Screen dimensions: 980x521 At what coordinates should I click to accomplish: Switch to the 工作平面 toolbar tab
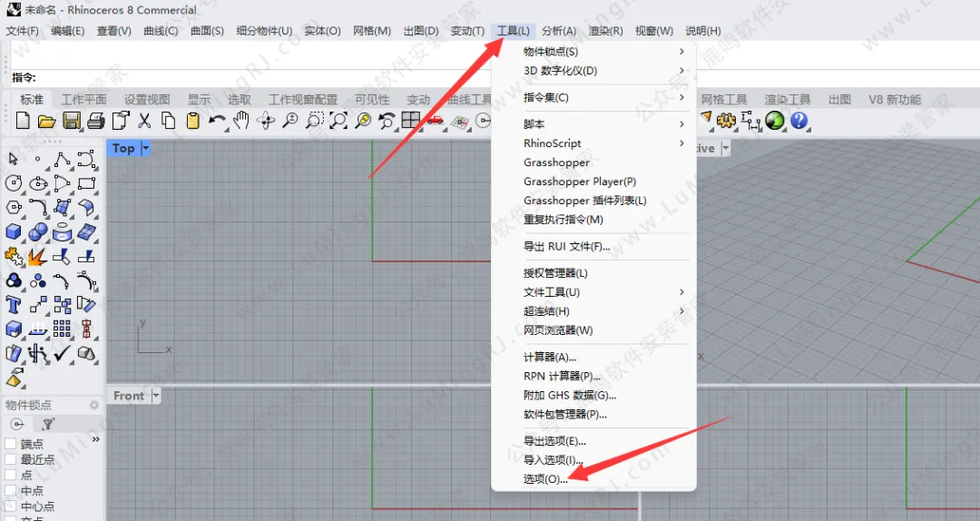(x=83, y=100)
